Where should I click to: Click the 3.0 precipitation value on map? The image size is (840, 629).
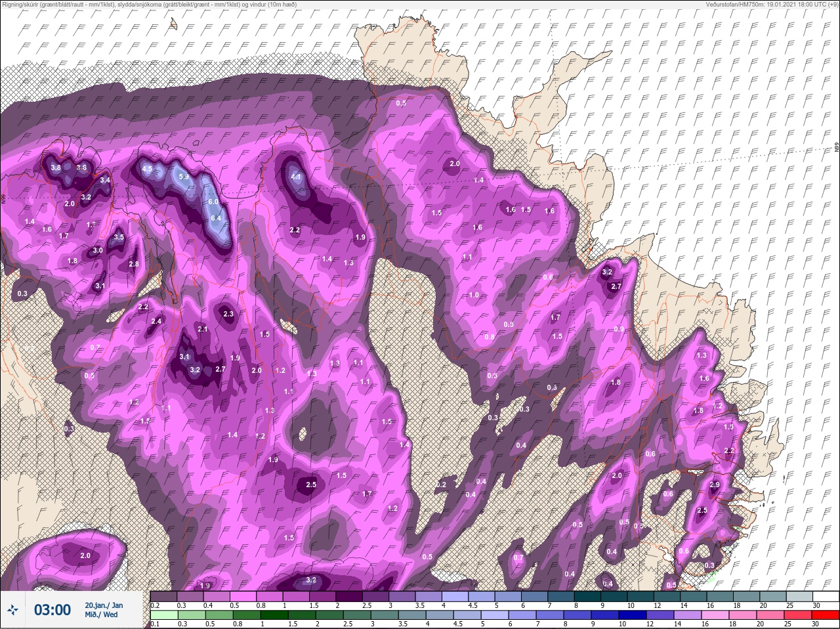point(98,250)
